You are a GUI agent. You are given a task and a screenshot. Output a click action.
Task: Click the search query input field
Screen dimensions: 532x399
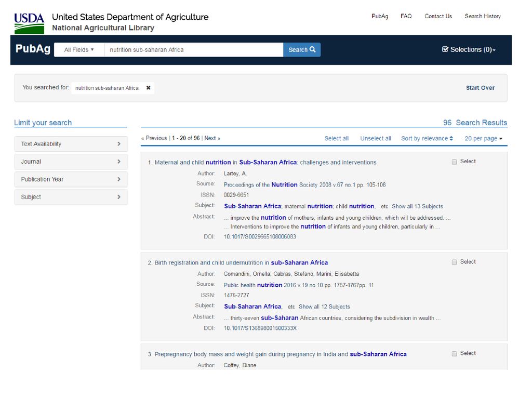pyautogui.click(x=194, y=50)
